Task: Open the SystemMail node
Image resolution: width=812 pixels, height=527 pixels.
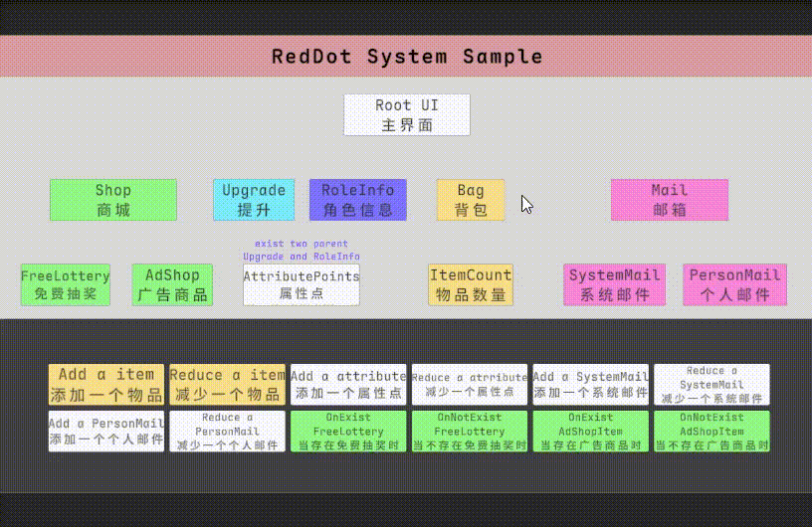Action: 615,284
